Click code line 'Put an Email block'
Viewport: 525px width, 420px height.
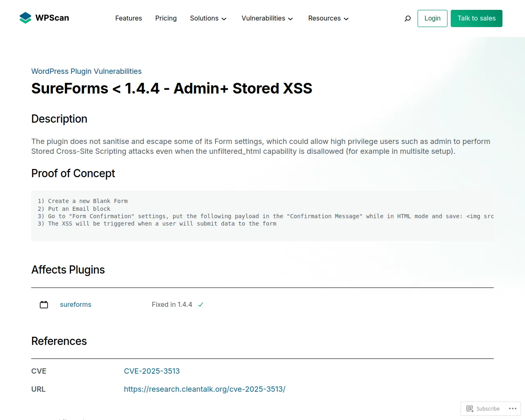point(74,209)
